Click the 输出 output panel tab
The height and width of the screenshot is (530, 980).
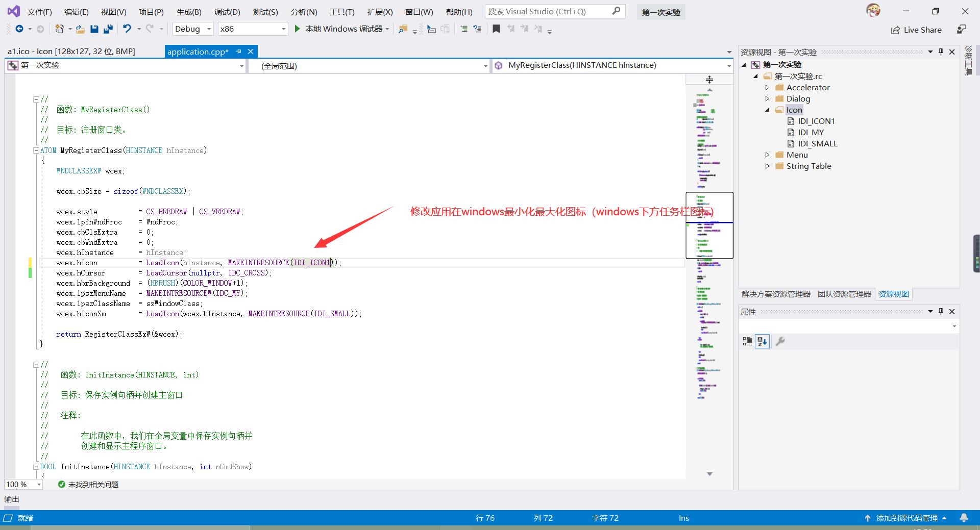12,499
